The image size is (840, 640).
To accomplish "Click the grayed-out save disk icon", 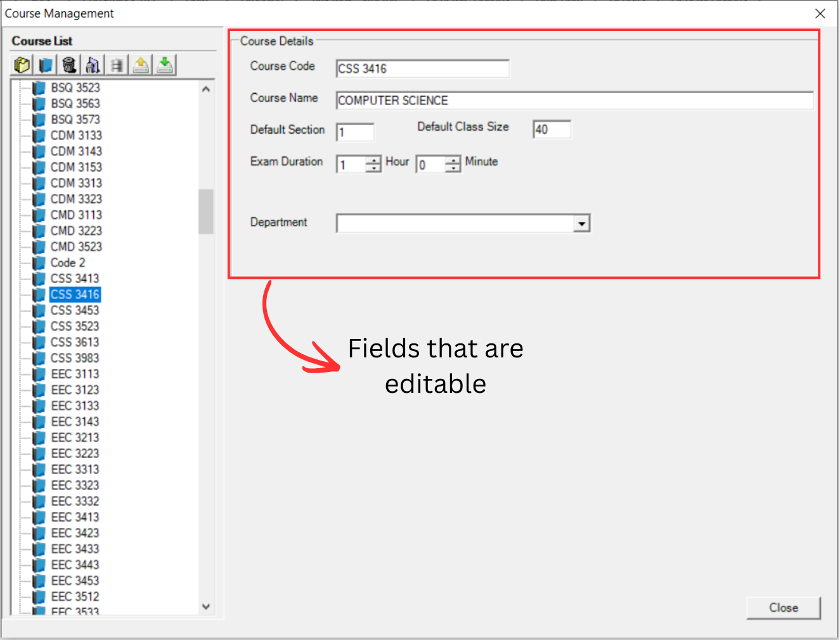I will coord(117,65).
